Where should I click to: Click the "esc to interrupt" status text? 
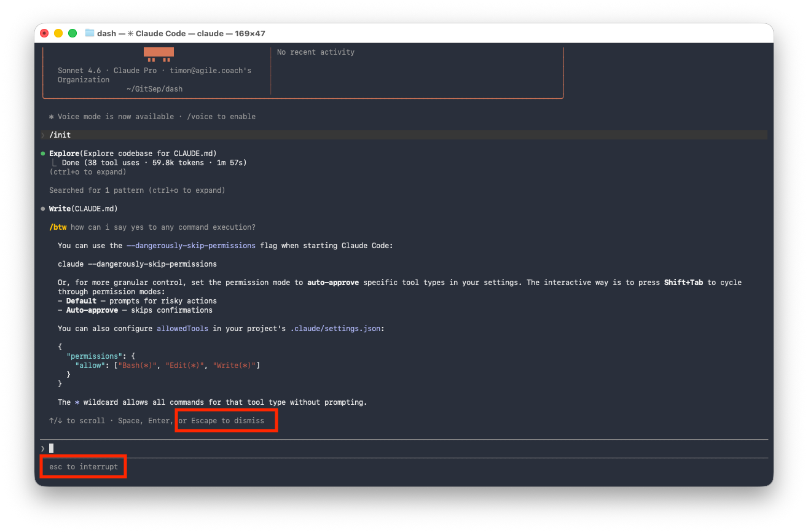(84, 467)
